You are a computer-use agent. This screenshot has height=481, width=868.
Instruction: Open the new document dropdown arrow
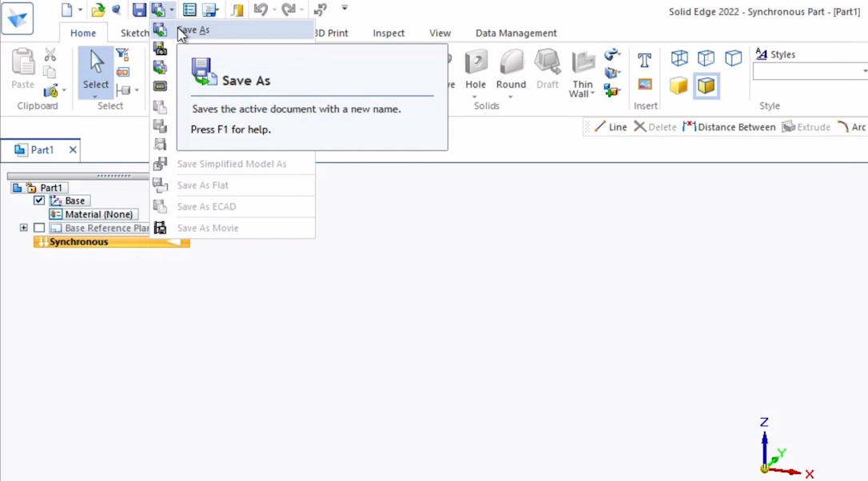click(80, 10)
